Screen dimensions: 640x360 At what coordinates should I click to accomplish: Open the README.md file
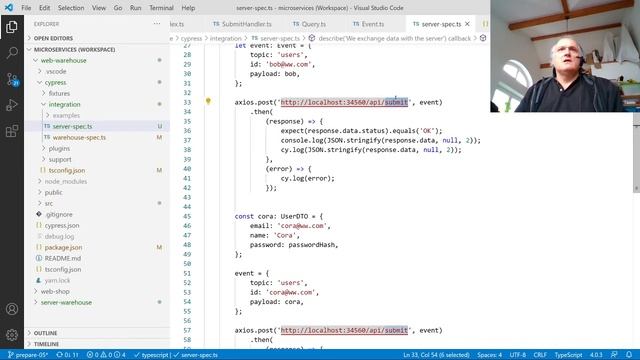tap(97, 259)
